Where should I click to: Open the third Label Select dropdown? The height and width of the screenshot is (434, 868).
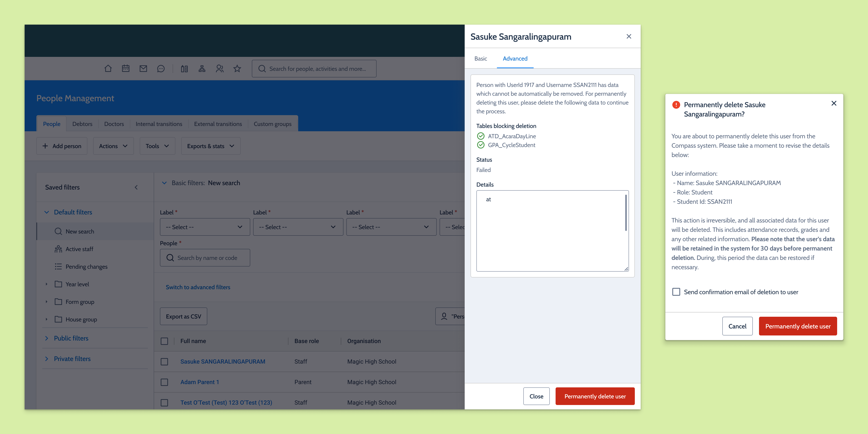[391, 227]
